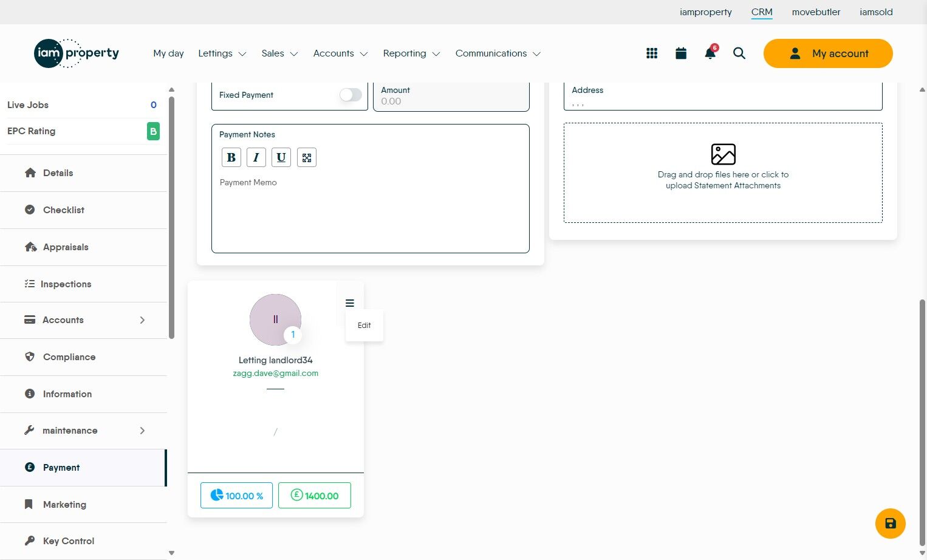Open Appraisals in the sidebar
This screenshot has width=927, height=560.
(83, 247)
